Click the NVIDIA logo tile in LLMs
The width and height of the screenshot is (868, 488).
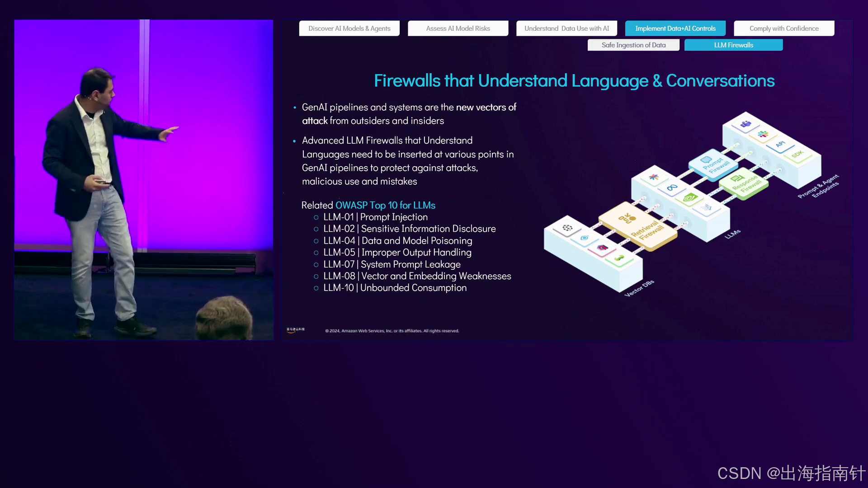pyautogui.click(x=690, y=198)
